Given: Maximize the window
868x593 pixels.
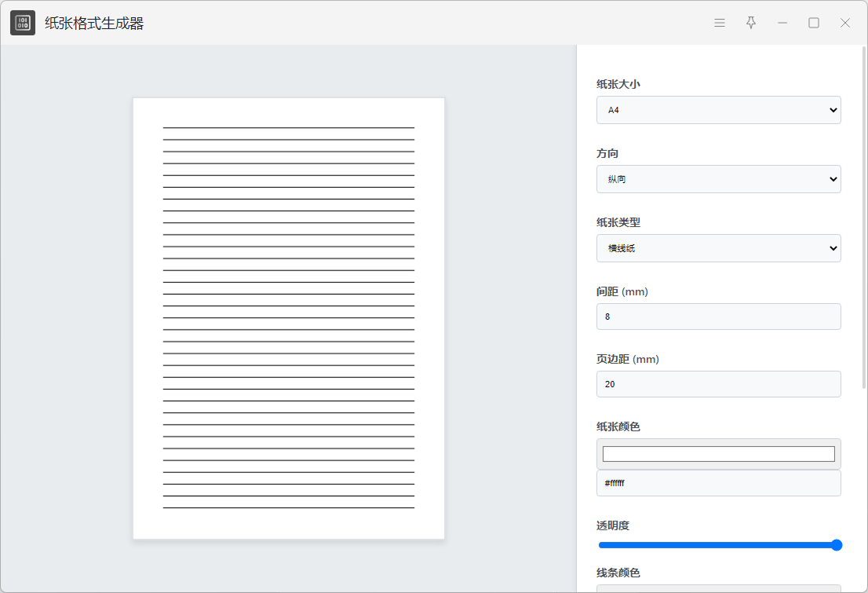Looking at the screenshot, I should pos(814,23).
